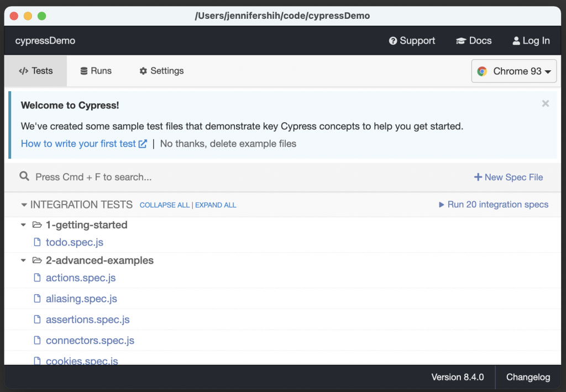Image resolution: width=566 pixels, height=392 pixels.
Task: Open the Docs link
Action: (x=474, y=41)
